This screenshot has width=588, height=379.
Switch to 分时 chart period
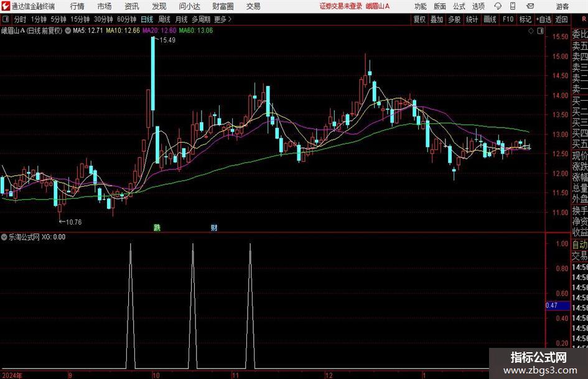(21, 19)
